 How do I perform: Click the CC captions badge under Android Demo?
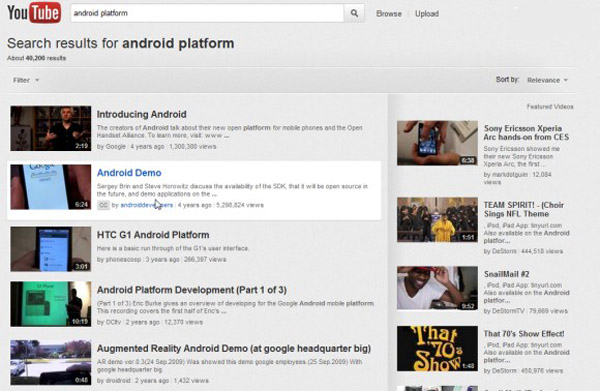click(103, 205)
